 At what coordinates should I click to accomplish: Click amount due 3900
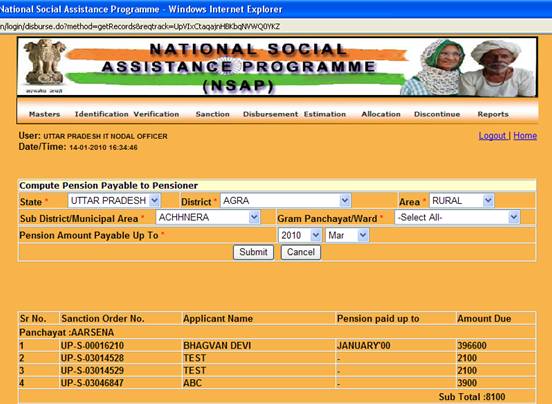point(467,383)
